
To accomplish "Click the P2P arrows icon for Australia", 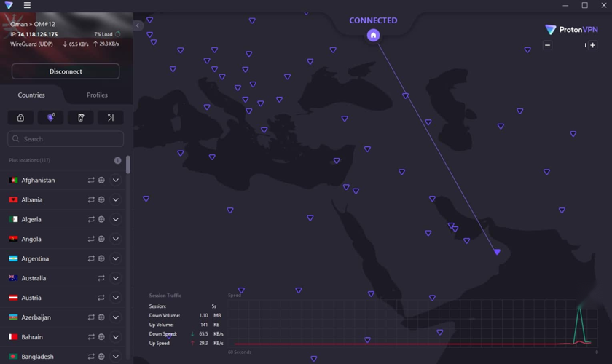I will click(101, 278).
